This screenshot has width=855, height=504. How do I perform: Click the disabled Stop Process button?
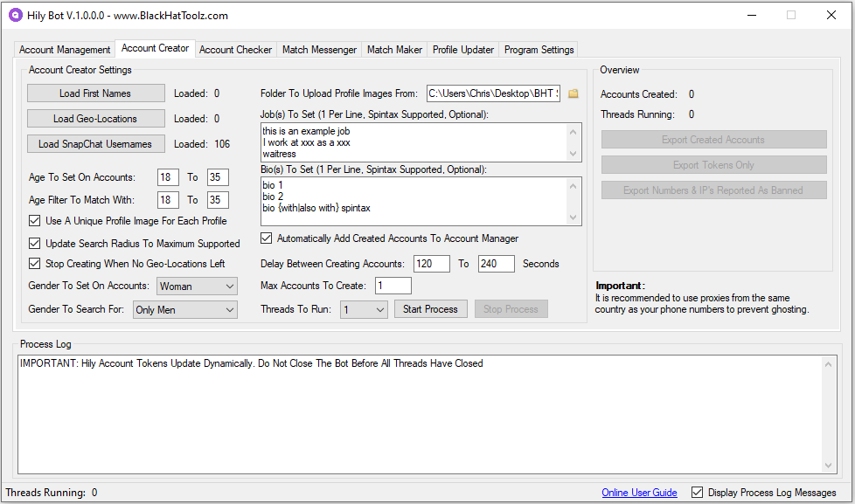point(511,309)
